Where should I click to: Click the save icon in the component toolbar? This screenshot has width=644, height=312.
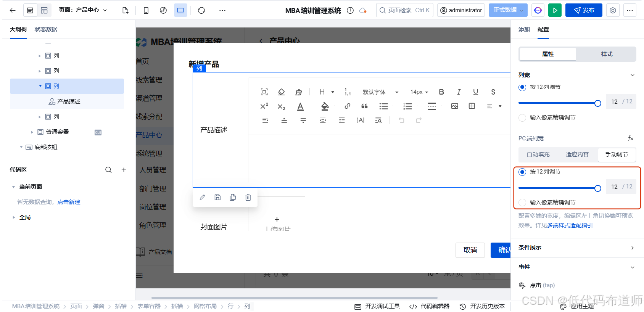pyautogui.click(x=217, y=197)
